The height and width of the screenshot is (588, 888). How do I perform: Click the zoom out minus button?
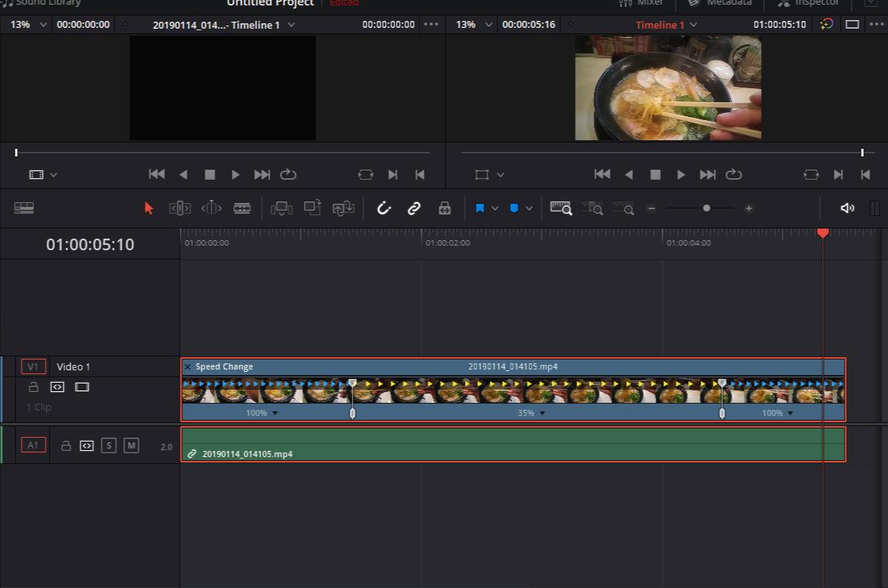651,208
